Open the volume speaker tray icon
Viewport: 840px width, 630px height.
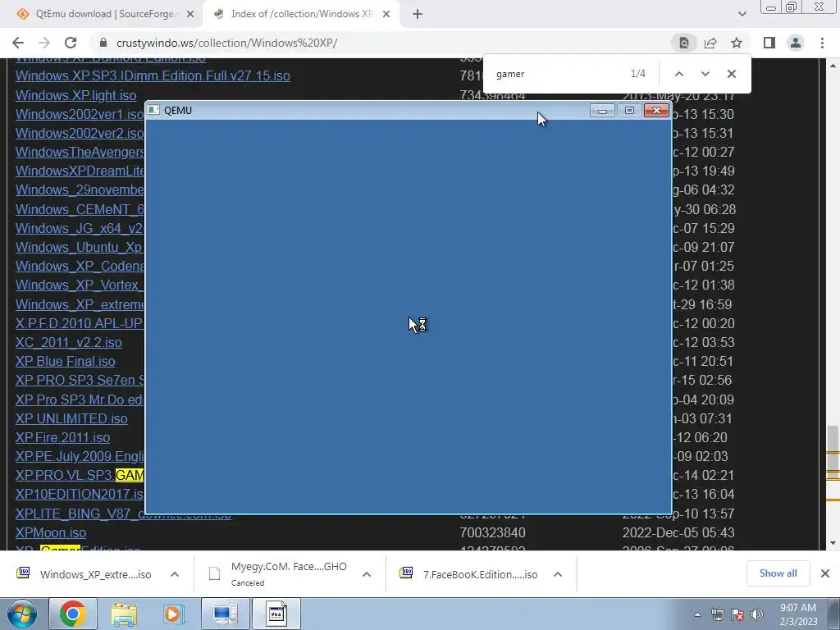pos(757,615)
